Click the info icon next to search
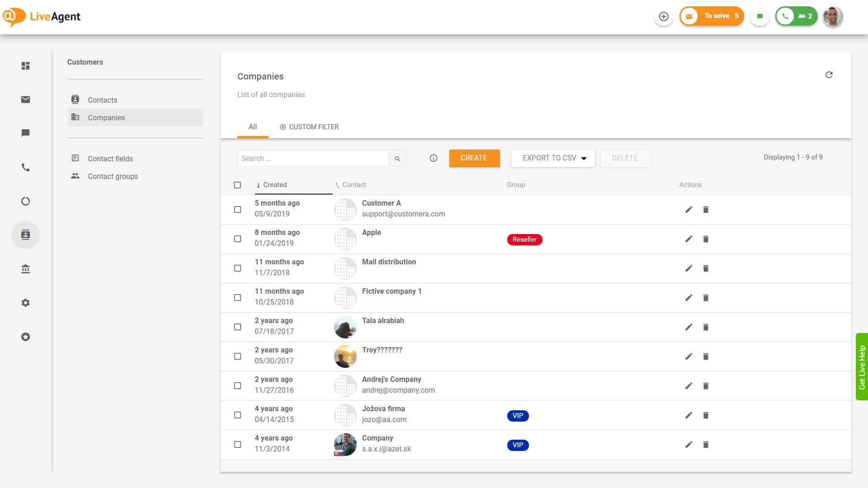868x488 pixels. click(x=433, y=158)
